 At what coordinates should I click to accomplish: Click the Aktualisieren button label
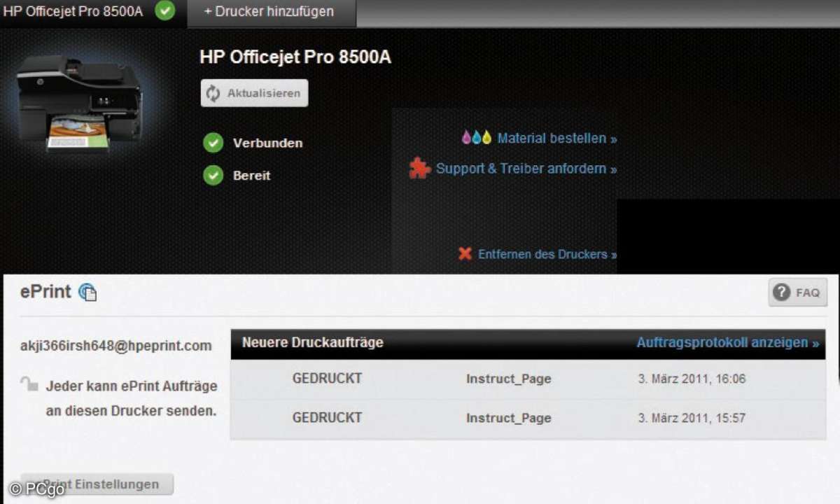click(x=264, y=93)
